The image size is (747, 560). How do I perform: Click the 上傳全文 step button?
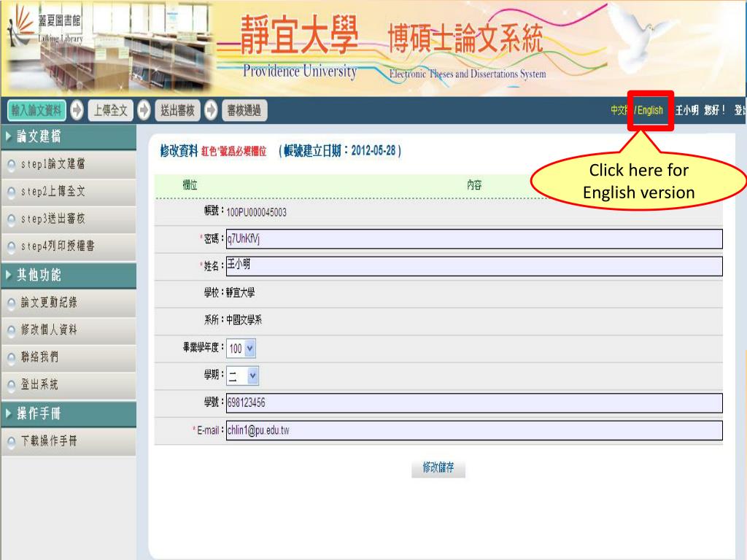[111, 111]
